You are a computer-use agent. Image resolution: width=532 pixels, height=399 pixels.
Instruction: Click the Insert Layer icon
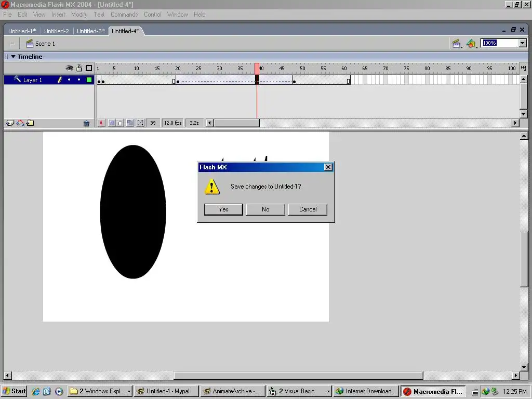coord(10,123)
